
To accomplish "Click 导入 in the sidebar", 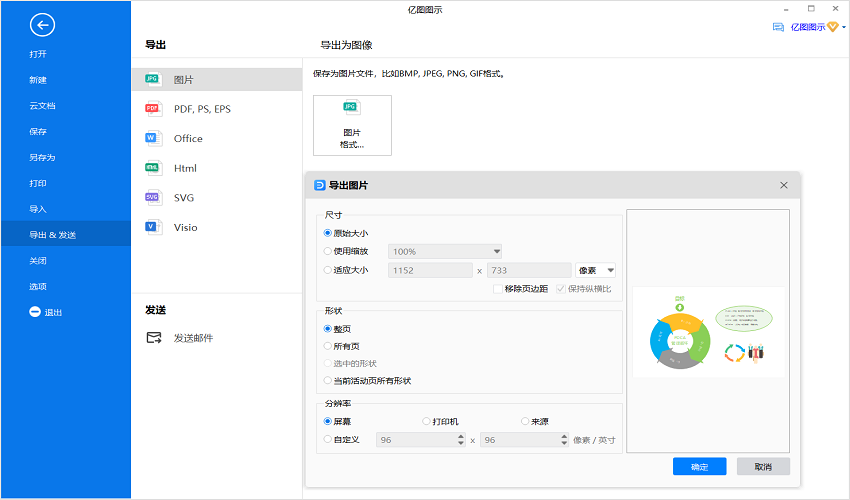I will (x=38, y=209).
